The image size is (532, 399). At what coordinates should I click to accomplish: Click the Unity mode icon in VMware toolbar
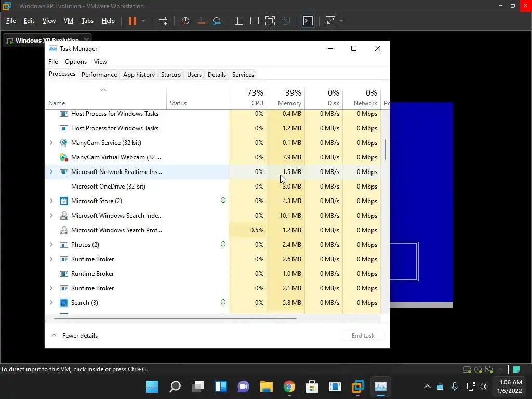(286, 21)
